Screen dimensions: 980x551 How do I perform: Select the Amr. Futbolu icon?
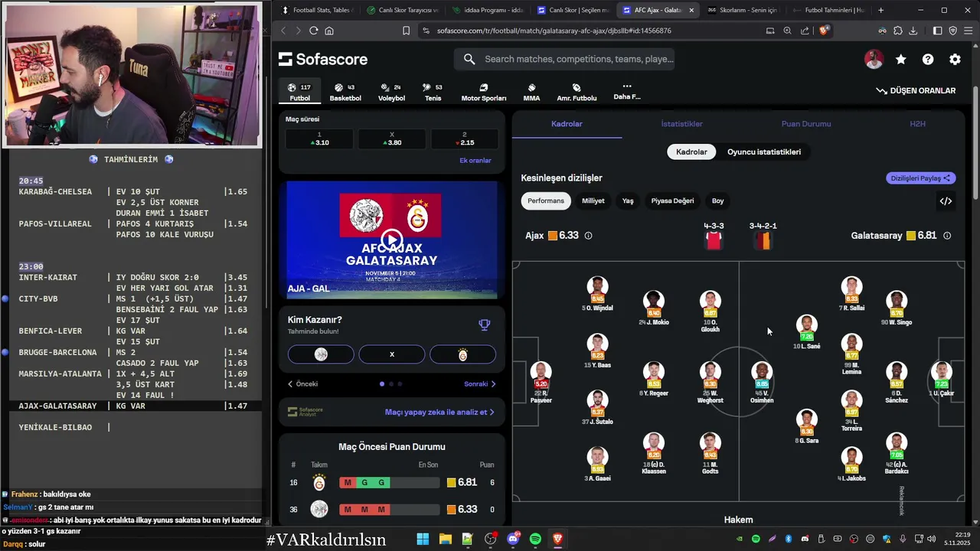(x=577, y=92)
